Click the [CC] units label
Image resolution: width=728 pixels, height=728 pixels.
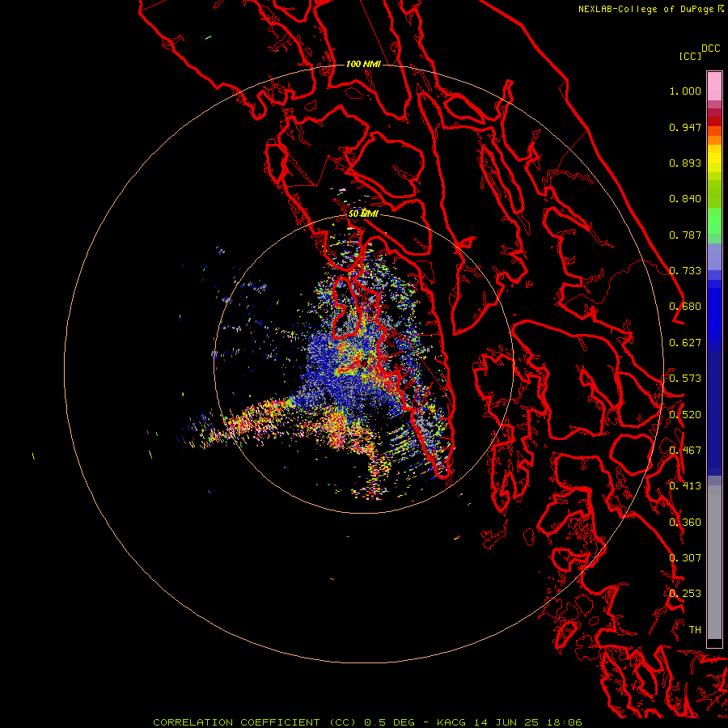coord(690,56)
